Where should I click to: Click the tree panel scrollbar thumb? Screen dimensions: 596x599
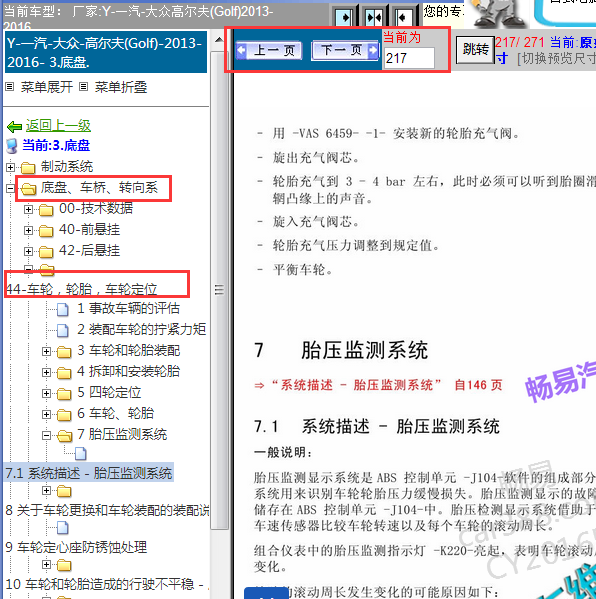[219, 290]
